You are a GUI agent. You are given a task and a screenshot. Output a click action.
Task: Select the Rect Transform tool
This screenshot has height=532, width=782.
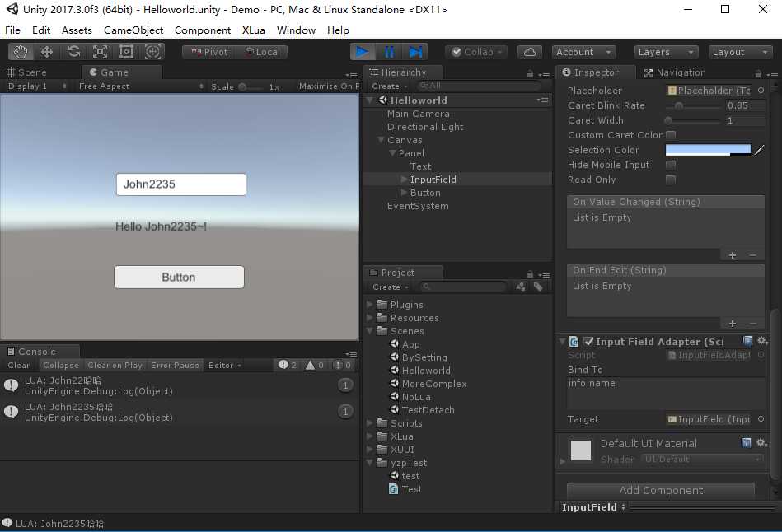point(126,52)
